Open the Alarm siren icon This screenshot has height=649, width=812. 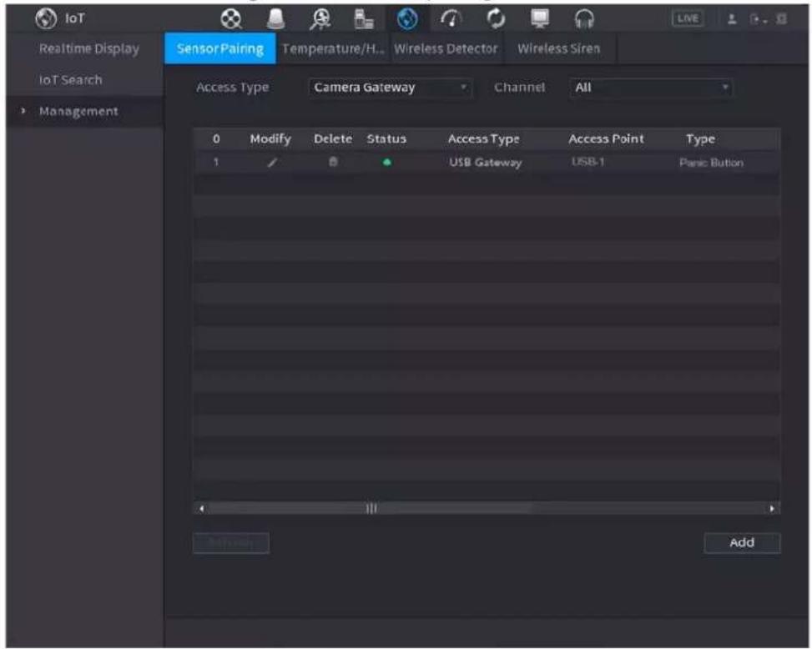coord(275,19)
